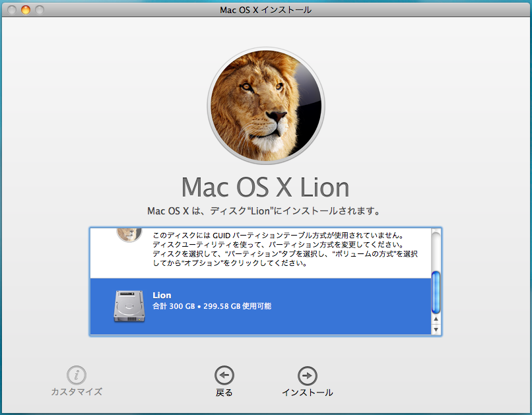Viewport: 532px width, 415px height.
Task: Click '合計 300 GB • 299.58 GB 使用可能' text
Action: point(212,306)
